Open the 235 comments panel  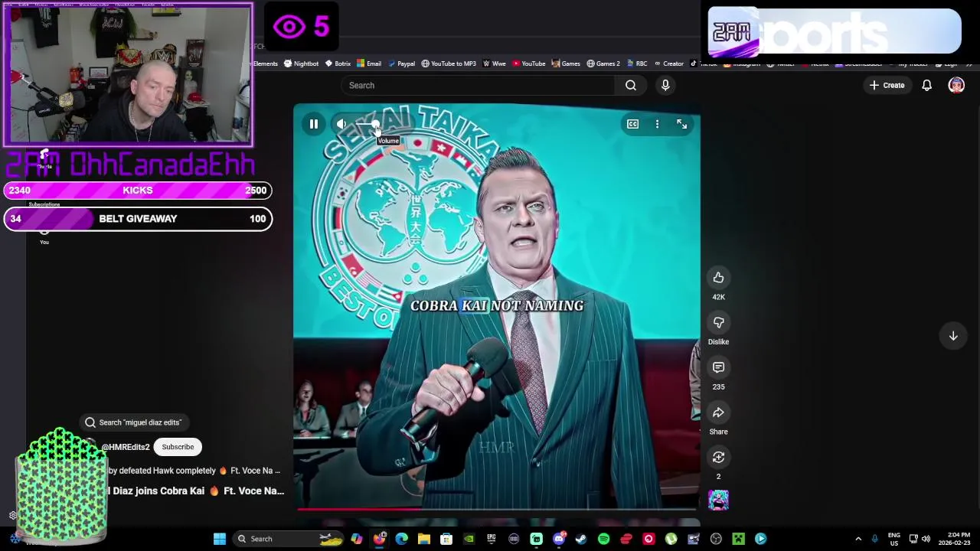[718, 367]
